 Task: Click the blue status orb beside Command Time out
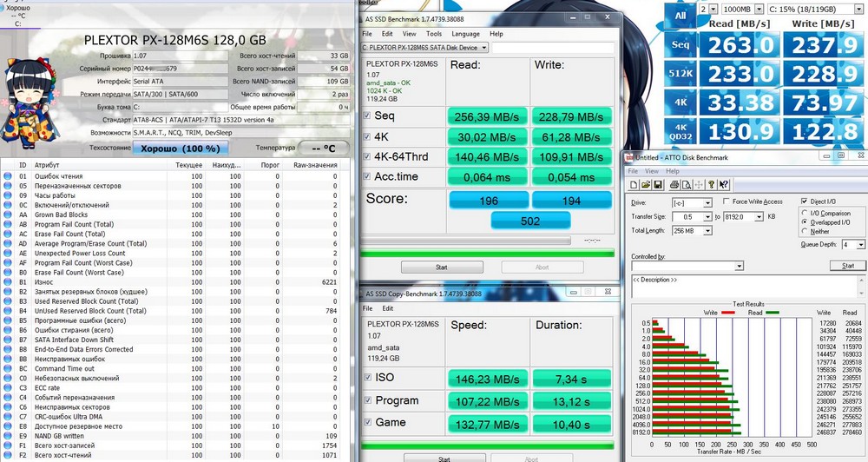[8, 368]
